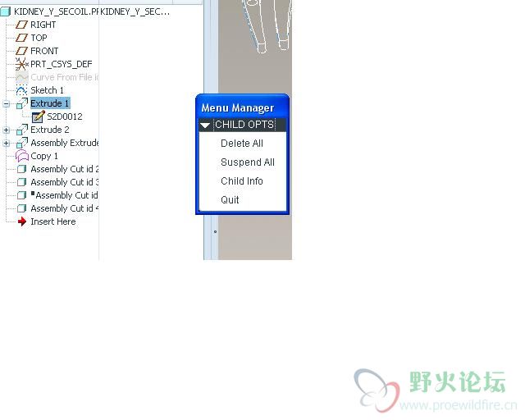This screenshot has width=525, height=420.
Task: Click the Assembly Cut id 3 icon
Action: pyautogui.click(x=22, y=182)
